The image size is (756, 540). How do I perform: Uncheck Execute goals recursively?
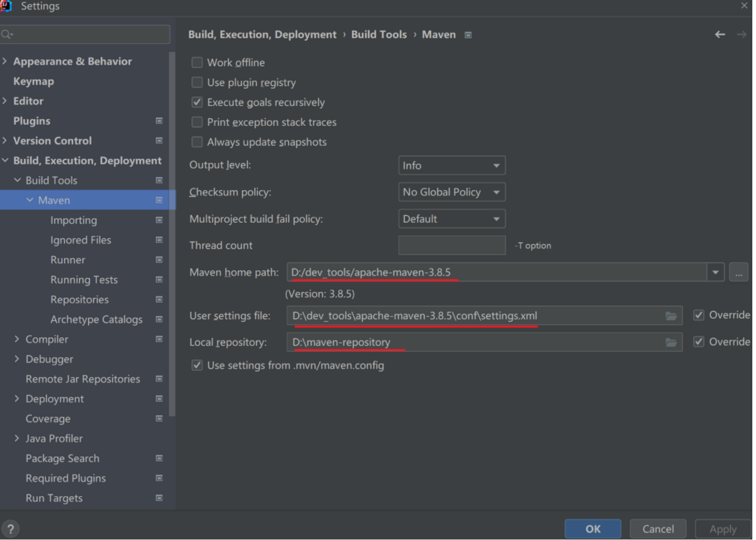tap(197, 102)
